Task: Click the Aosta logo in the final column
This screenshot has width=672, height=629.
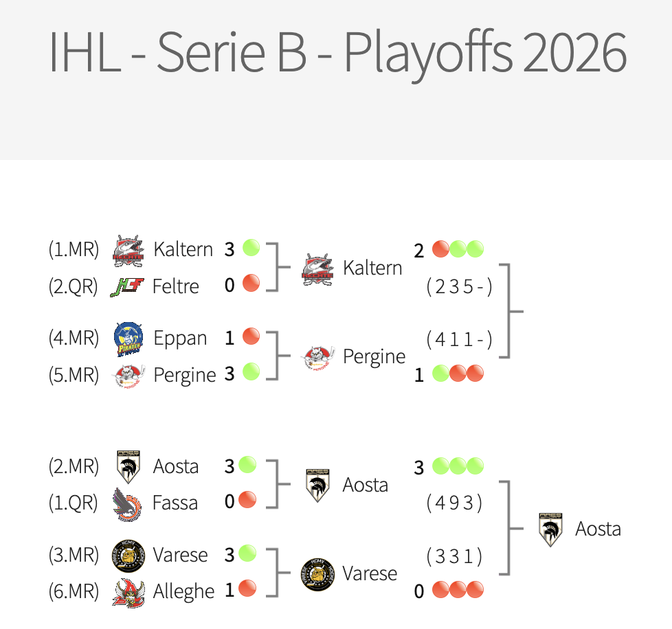Action: (550, 529)
